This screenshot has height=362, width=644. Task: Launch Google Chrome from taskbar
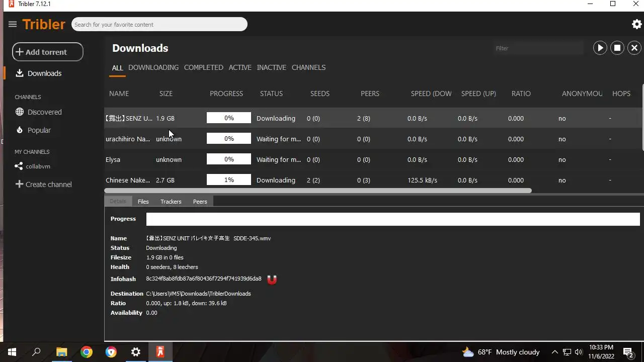point(87,352)
